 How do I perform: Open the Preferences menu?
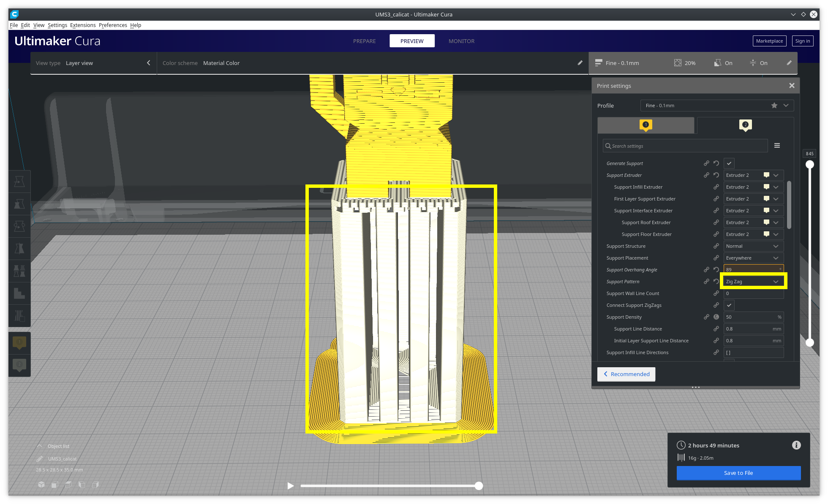pyautogui.click(x=113, y=25)
